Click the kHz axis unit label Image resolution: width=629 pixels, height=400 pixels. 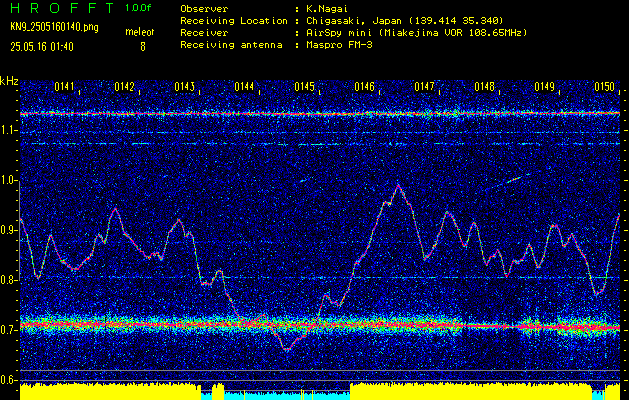pos(9,81)
